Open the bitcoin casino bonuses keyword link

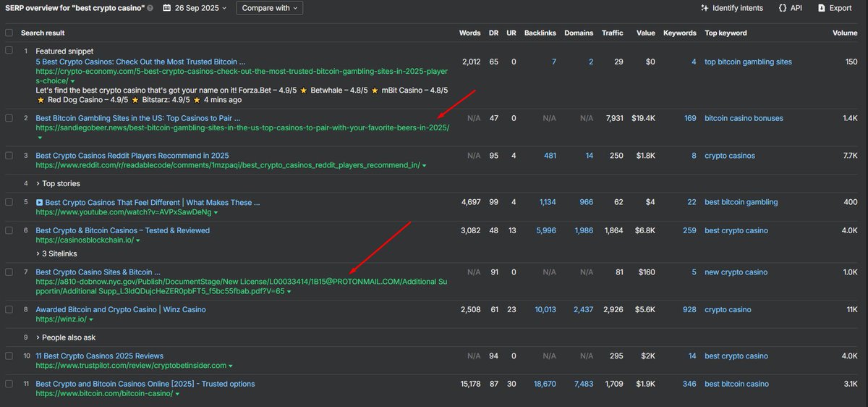[744, 118]
